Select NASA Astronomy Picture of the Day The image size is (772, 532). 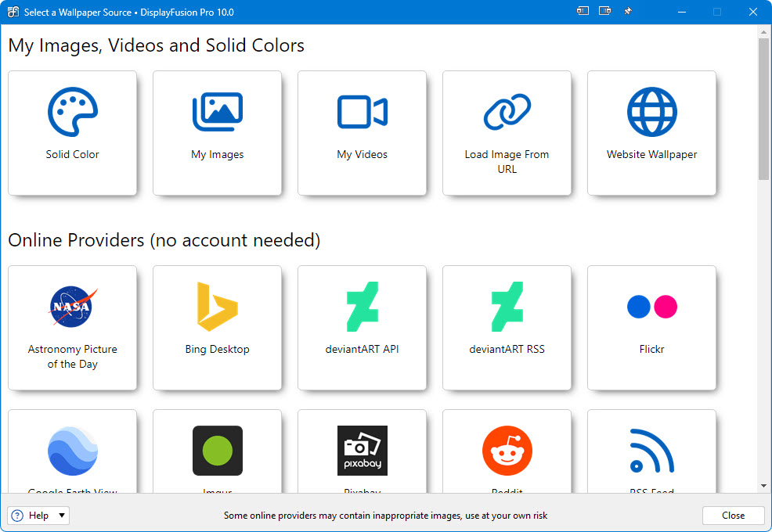pos(72,327)
